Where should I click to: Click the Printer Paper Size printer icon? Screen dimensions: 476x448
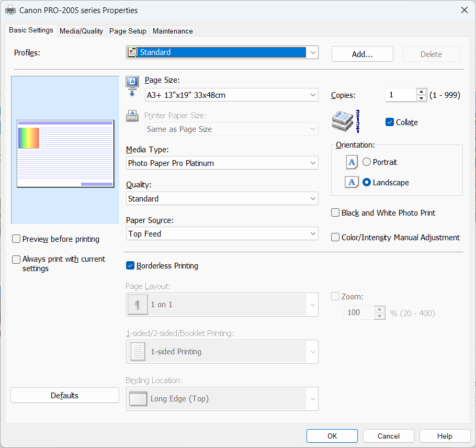pos(132,116)
